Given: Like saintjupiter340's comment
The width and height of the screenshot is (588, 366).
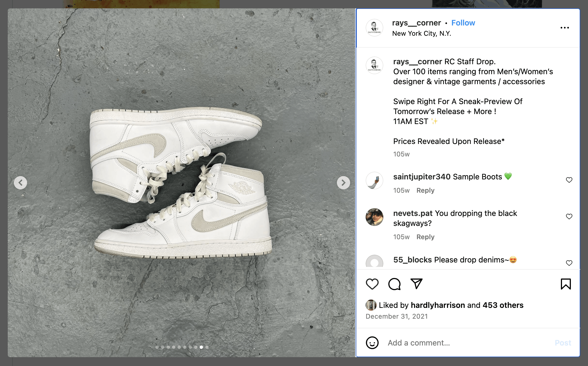Looking at the screenshot, I should [x=569, y=180].
